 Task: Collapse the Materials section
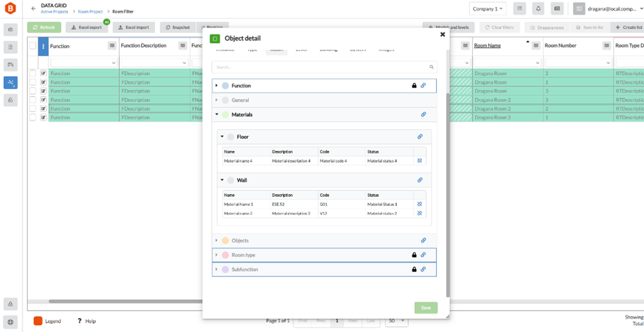[217, 115]
